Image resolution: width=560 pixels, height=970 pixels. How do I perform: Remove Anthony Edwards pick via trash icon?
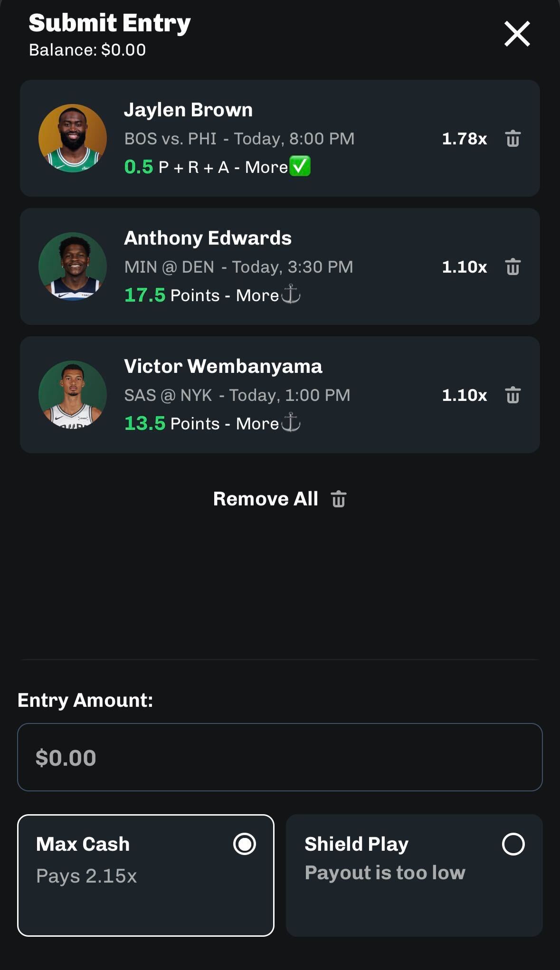click(x=513, y=267)
